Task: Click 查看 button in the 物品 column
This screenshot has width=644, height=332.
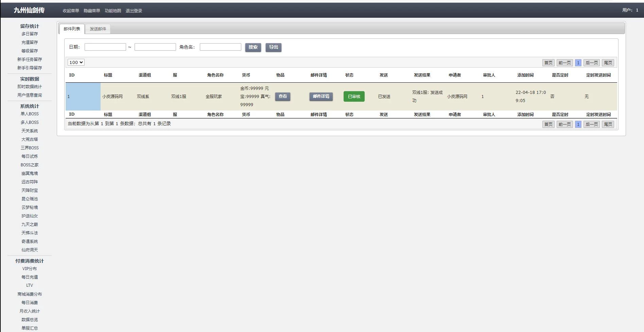Action: tap(282, 97)
